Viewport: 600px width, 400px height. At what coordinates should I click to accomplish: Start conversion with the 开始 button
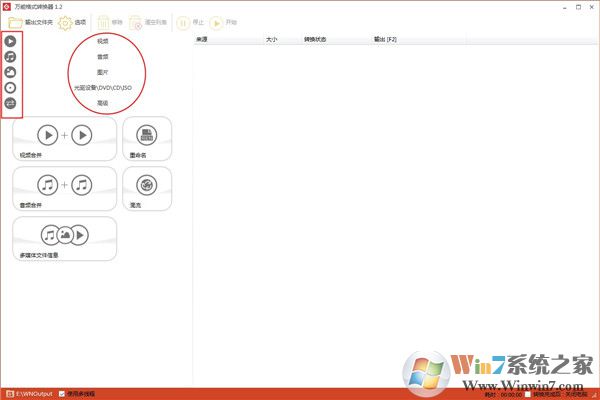223,23
